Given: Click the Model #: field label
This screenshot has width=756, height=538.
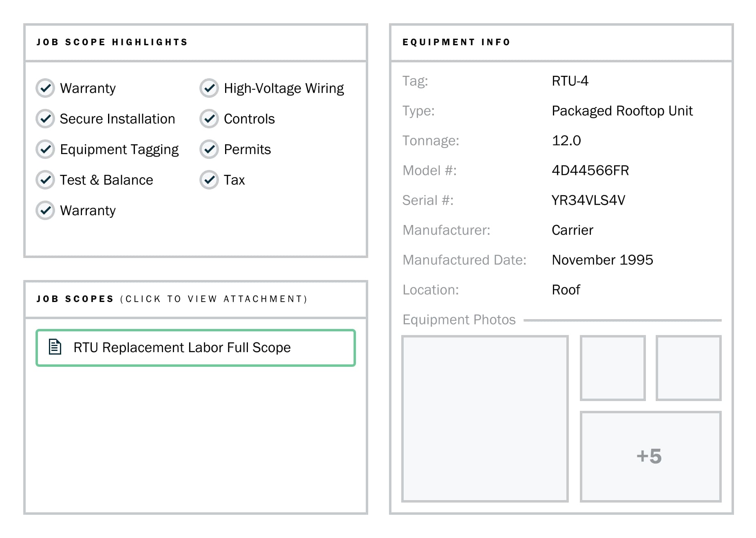Looking at the screenshot, I should point(429,170).
